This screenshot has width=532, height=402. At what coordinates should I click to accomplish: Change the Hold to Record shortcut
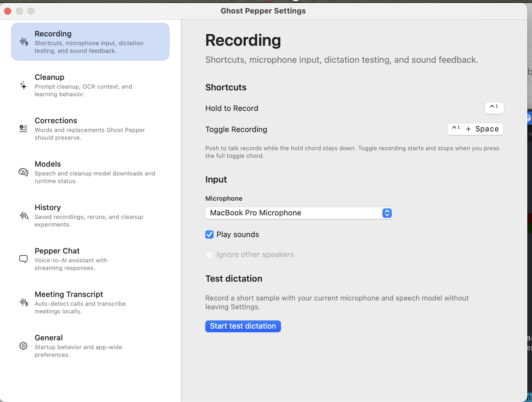coord(494,108)
